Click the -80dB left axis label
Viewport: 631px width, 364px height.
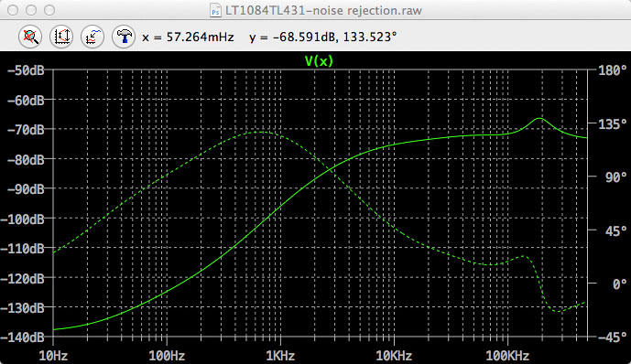[26, 159]
